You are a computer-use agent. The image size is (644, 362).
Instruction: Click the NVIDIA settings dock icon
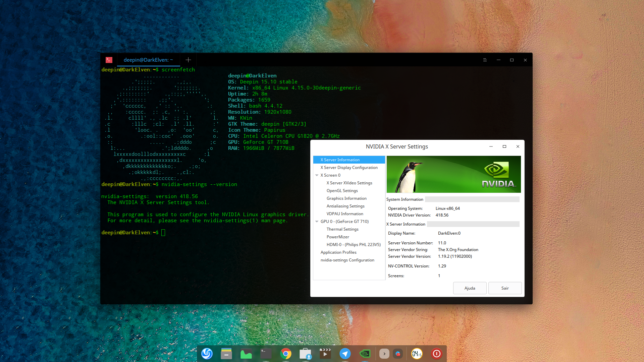(x=365, y=354)
